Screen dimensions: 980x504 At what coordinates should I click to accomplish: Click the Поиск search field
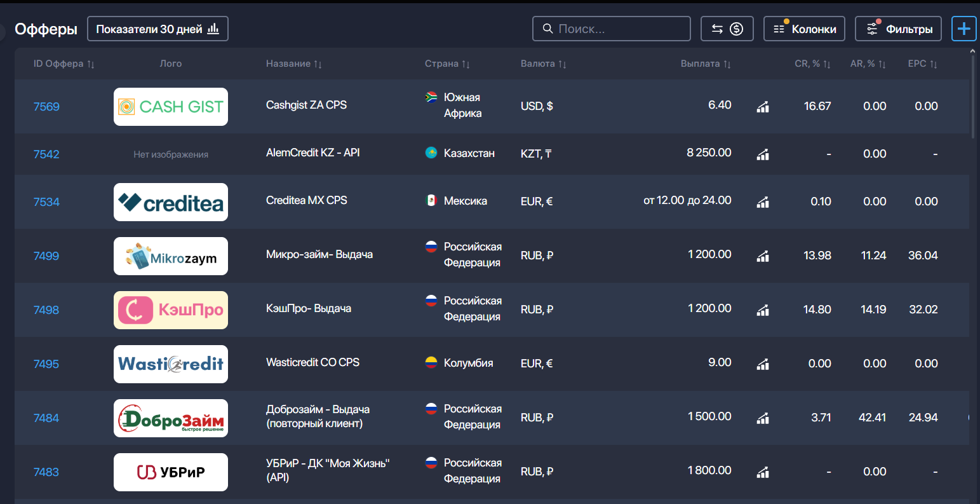tap(611, 29)
